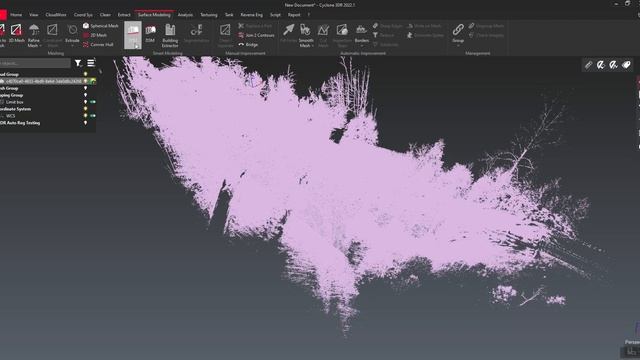
Task: Click the Ungroup Mesh command
Action: pos(487,26)
